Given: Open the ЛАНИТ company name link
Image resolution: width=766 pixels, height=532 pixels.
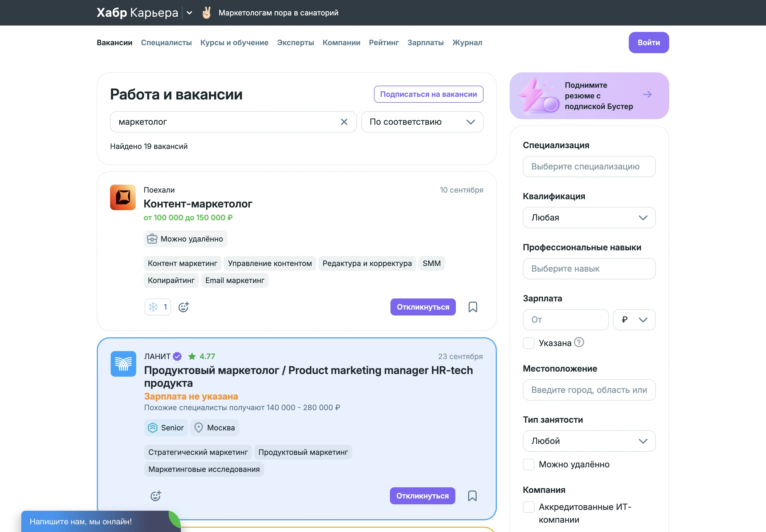Looking at the screenshot, I should [157, 356].
